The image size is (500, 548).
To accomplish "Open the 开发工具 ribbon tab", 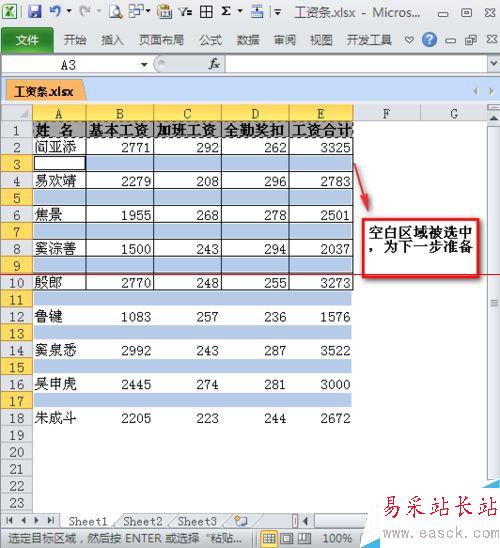I will 369,40.
